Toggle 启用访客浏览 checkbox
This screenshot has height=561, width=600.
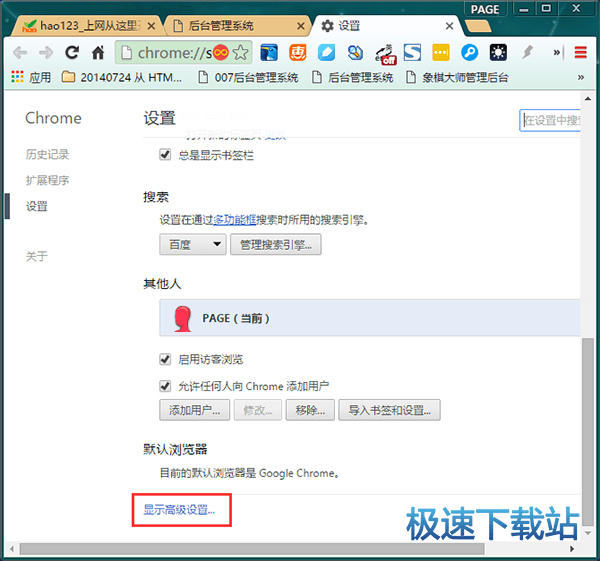(x=165, y=359)
